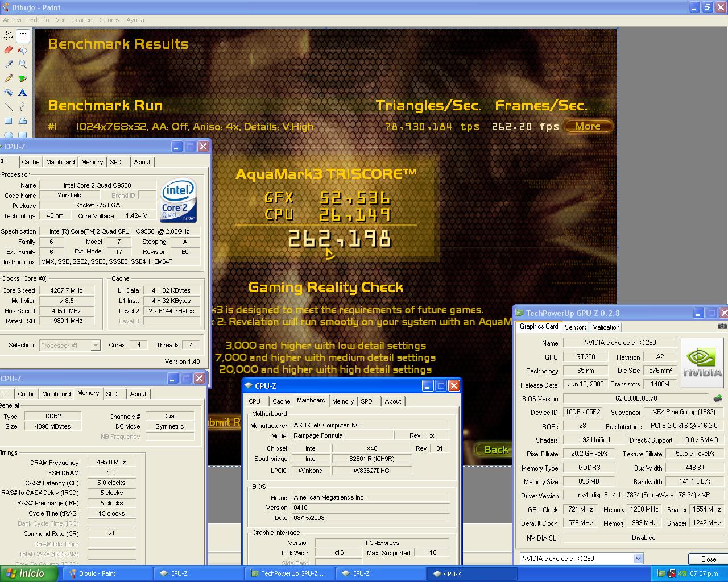Click the Back button in AquaMark3
This screenshot has height=582, width=728.
click(x=495, y=450)
